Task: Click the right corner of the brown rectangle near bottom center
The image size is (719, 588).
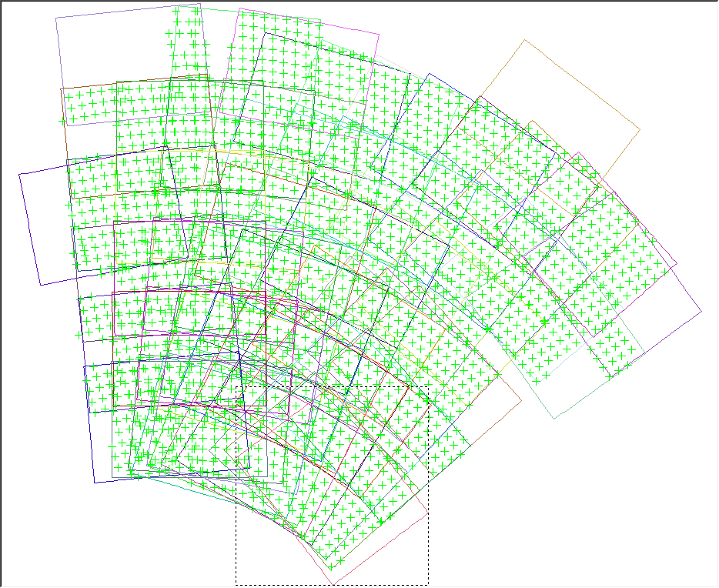Action: click(521, 400)
